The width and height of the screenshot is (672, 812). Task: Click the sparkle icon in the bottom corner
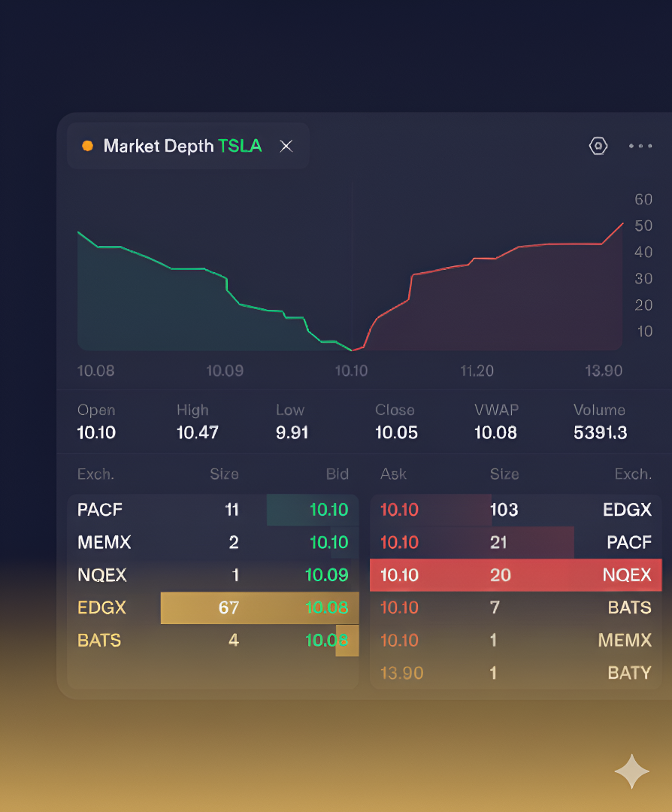coord(631,771)
